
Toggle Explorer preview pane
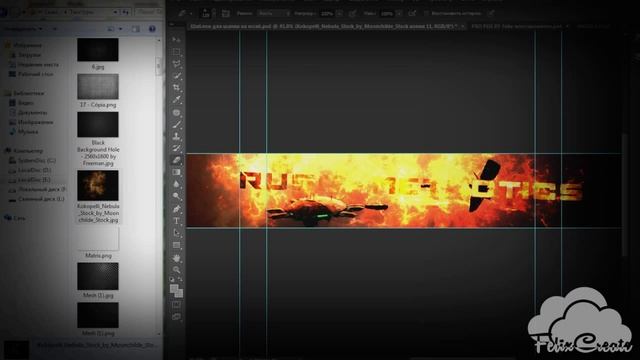coord(136,29)
